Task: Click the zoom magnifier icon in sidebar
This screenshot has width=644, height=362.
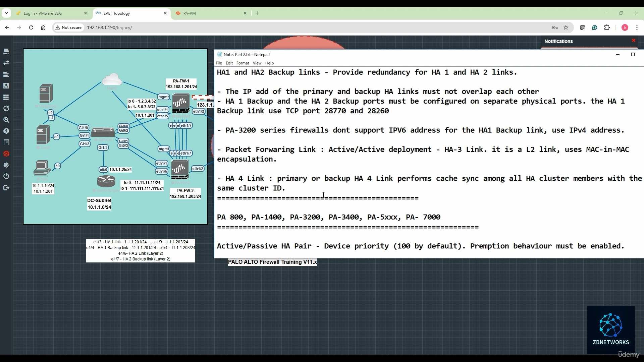Action: pos(6,120)
